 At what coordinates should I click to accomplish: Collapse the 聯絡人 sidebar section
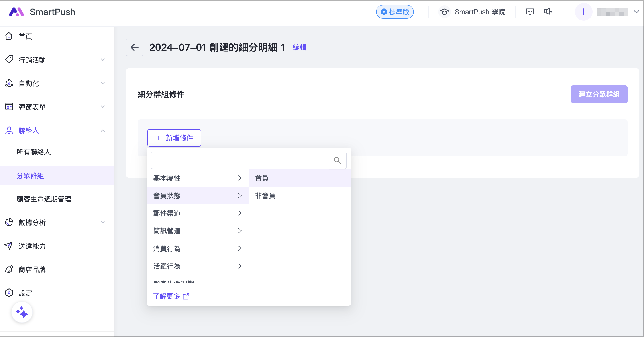click(102, 130)
